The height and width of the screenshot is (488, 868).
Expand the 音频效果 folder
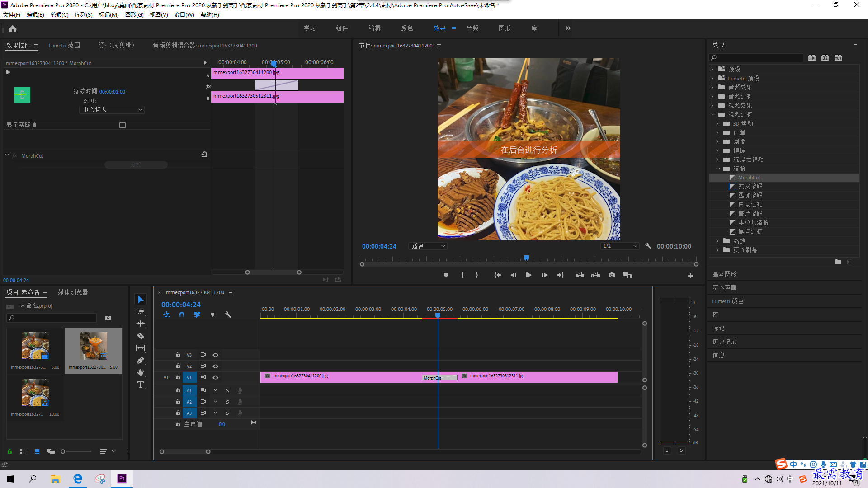click(x=712, y=87)
